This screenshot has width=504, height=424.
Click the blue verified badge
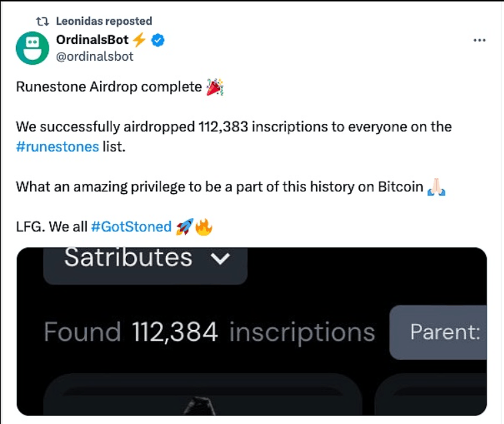click(x=157, y=41)
